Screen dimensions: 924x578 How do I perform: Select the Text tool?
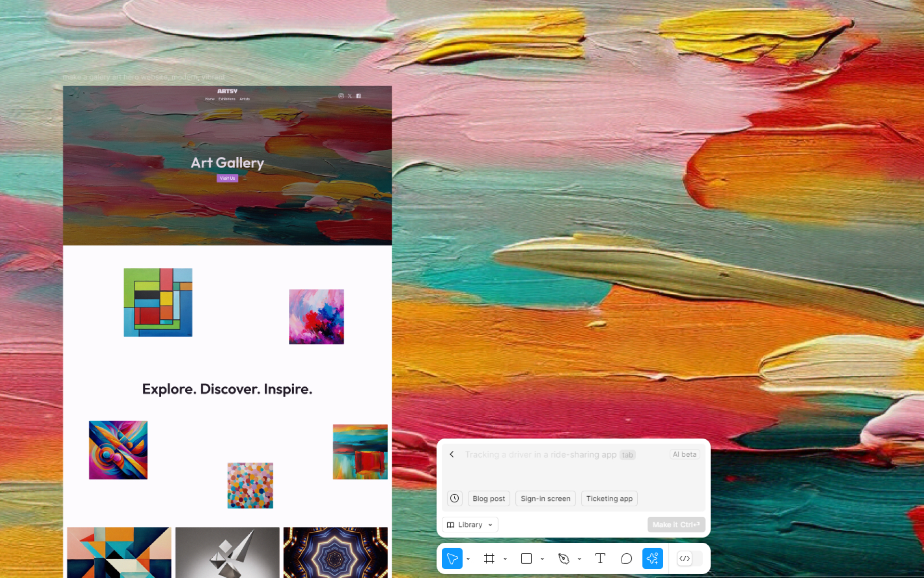(x=599, y=558)
